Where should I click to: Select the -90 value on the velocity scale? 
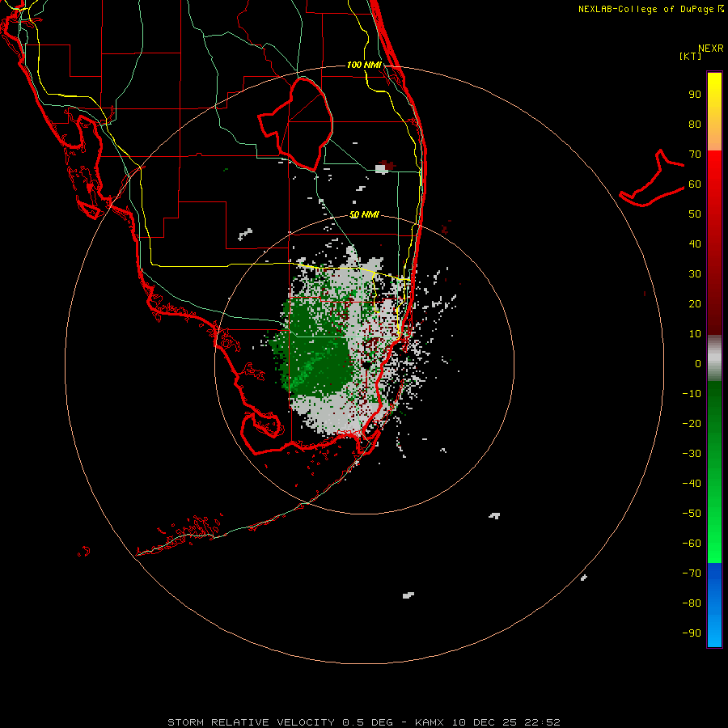(692, 633)
